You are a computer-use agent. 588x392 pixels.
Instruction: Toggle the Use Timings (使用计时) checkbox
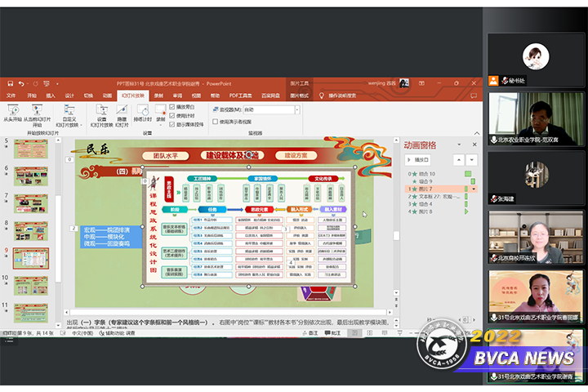point(171,116)
